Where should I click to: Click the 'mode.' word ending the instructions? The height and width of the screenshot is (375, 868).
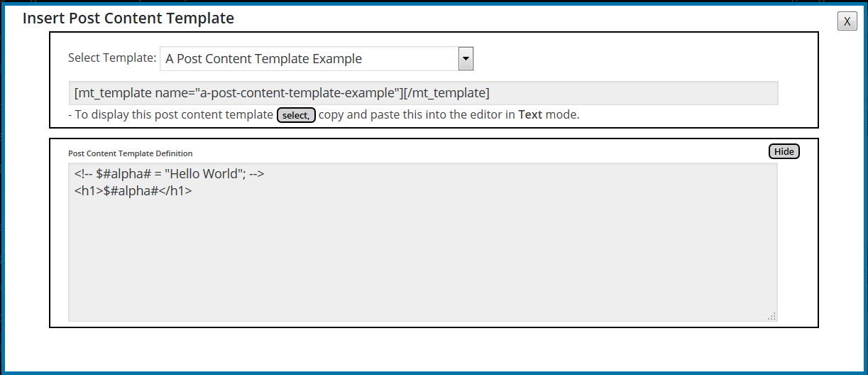(563, 114)
